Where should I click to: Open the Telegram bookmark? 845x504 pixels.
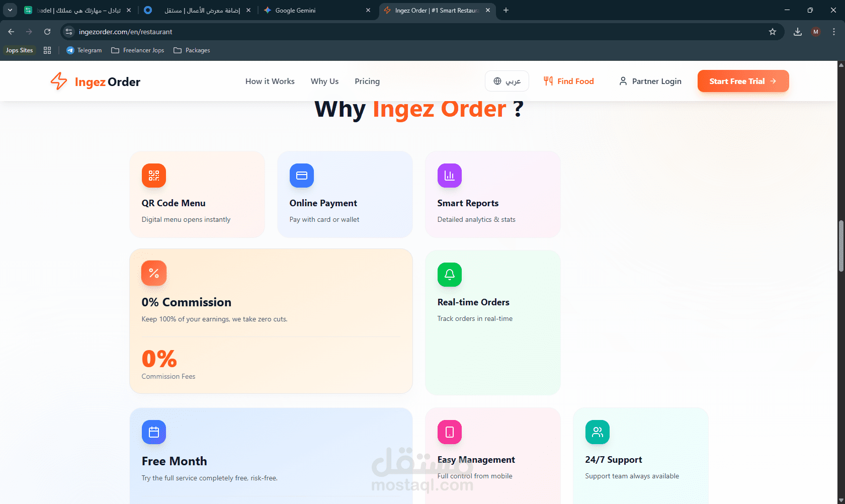point(84,50)
